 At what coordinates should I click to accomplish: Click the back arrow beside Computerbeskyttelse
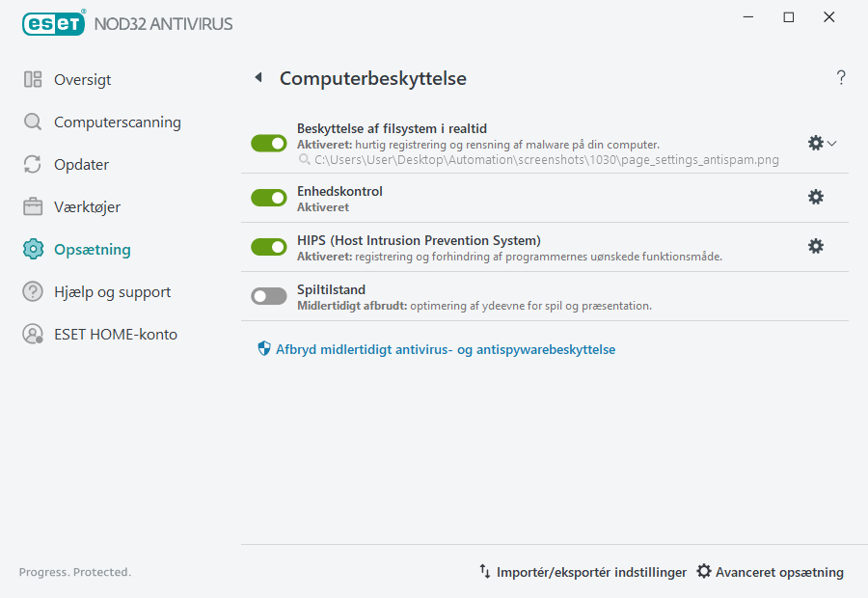pyautogui.click(x=258, y=77)
